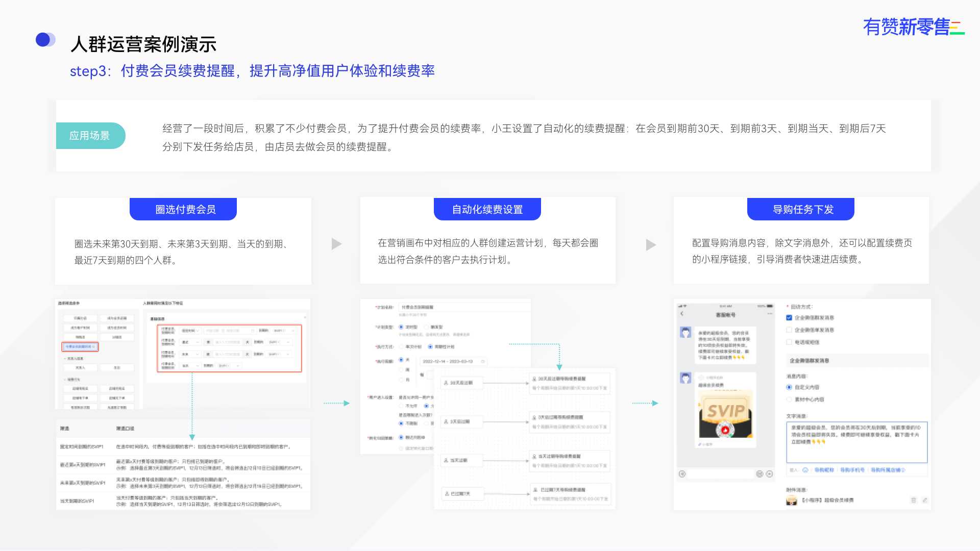The width and height of the screenshot is (980, 551).
Task: Tap the plus icon in the phone chat bar
Action: [x=769, y=474]
